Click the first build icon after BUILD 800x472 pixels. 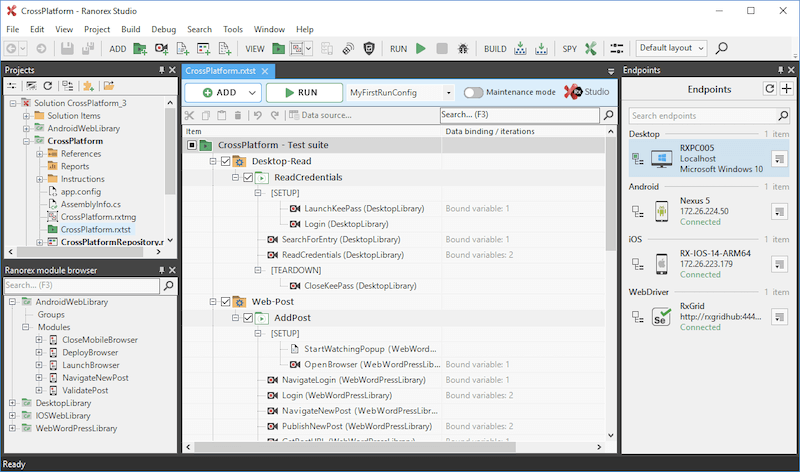pyautogui.click(x=520, y=48)
